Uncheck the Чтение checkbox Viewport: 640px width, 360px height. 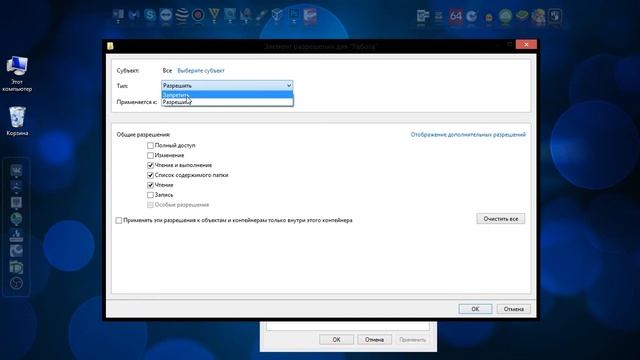tap(150, 185)
